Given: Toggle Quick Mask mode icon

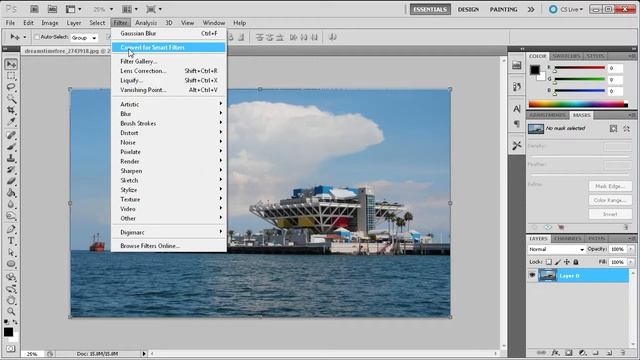Looking at the screenshot, I should pyautogui.click(x=11, y=349).
